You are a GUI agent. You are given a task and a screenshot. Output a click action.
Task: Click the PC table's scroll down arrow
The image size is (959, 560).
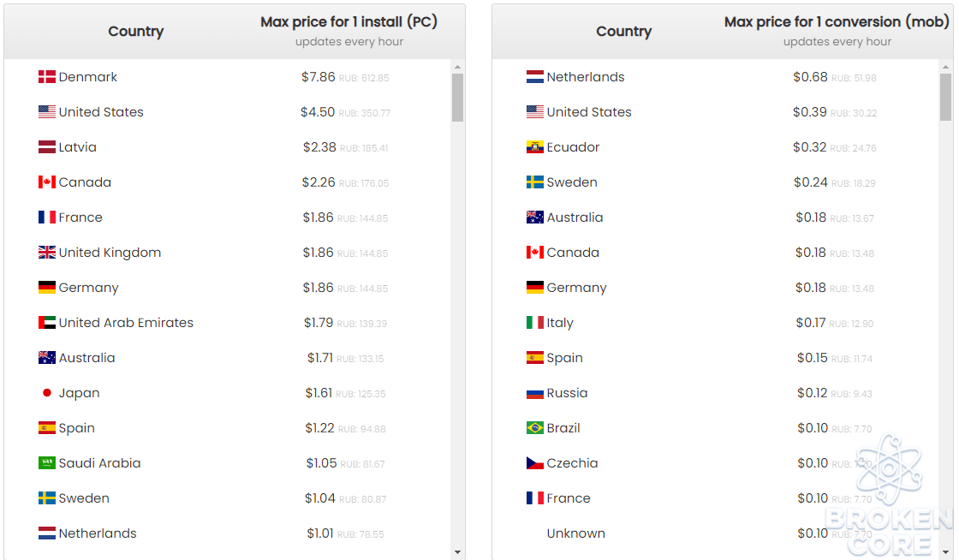[457, 552]
